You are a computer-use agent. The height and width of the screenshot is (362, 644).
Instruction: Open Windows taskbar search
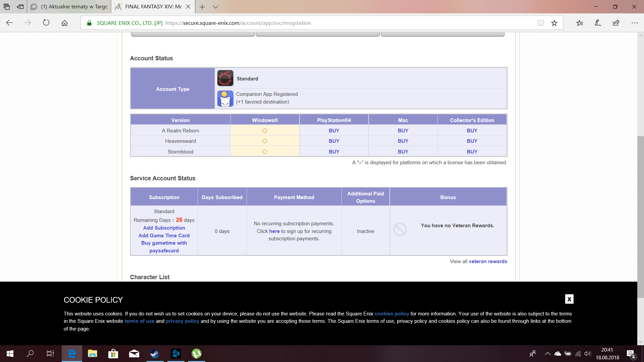(30, 354)
